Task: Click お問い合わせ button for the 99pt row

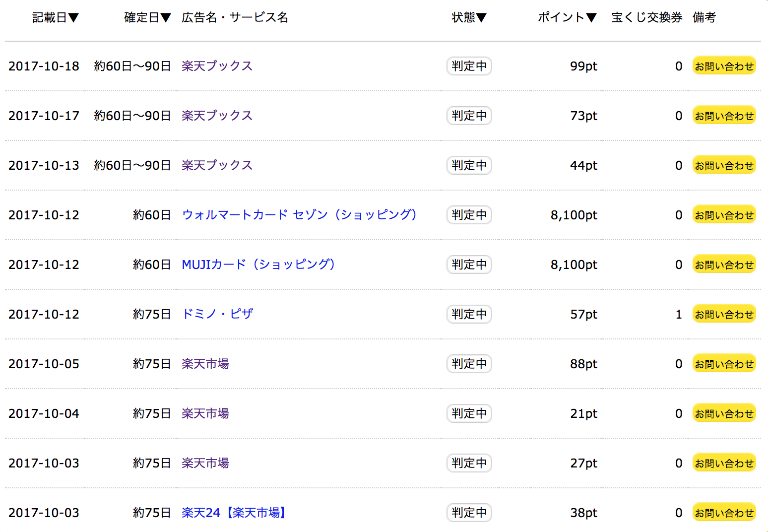Action: coord(724,66)
